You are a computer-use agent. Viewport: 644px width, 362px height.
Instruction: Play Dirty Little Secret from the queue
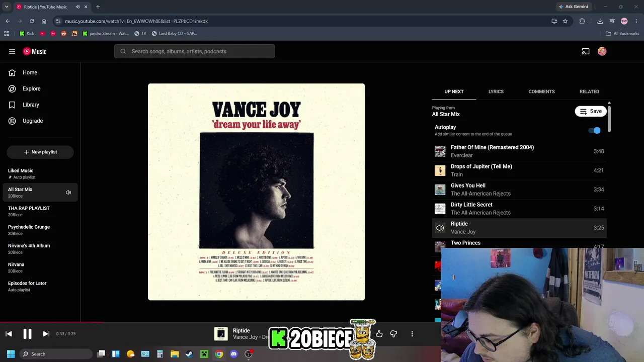pos(519,209)
